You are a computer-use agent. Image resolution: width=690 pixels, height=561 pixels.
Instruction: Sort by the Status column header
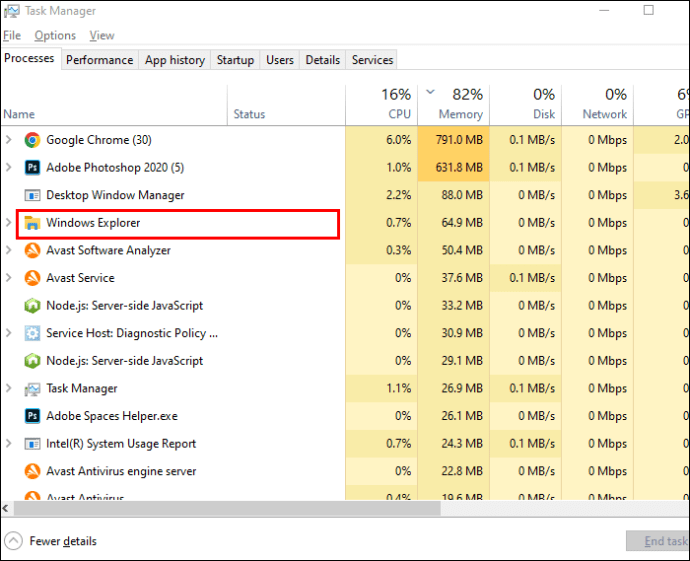tap(286, 106)
